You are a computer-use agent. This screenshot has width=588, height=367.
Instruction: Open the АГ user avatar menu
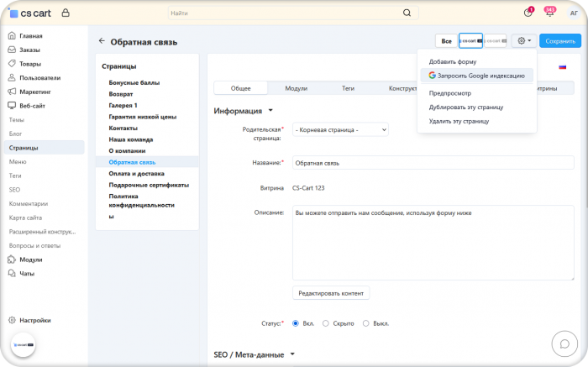(574, 13)
